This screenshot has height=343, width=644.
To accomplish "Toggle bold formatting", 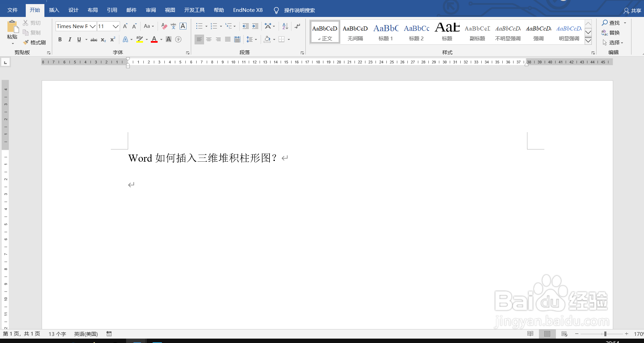I will [60, 40].
